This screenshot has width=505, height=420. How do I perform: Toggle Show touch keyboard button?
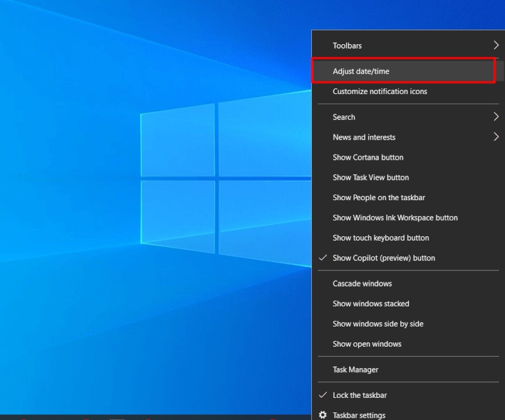pos(408,238)
